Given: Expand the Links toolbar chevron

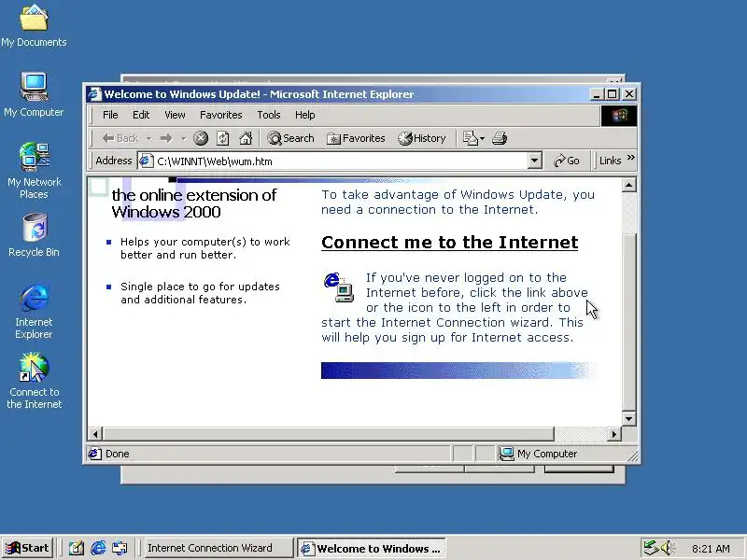Looking at the screenshot, I should coord(631,158).
